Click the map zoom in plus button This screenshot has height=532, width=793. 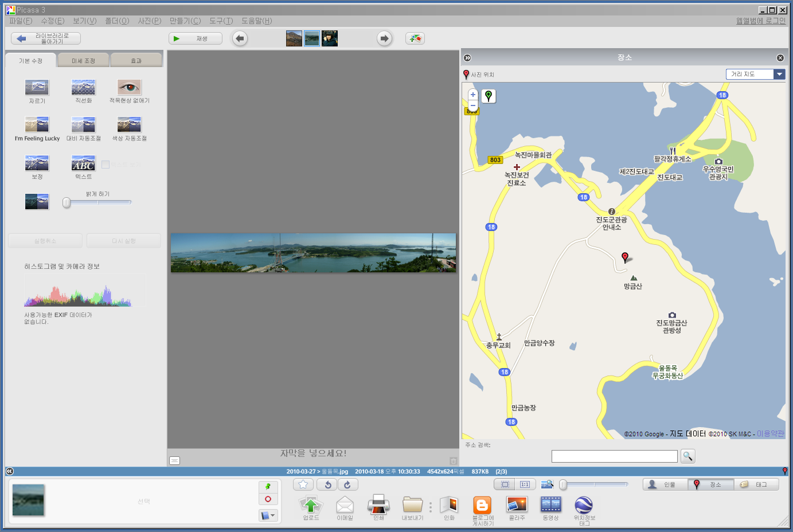[x=473, y=95]
